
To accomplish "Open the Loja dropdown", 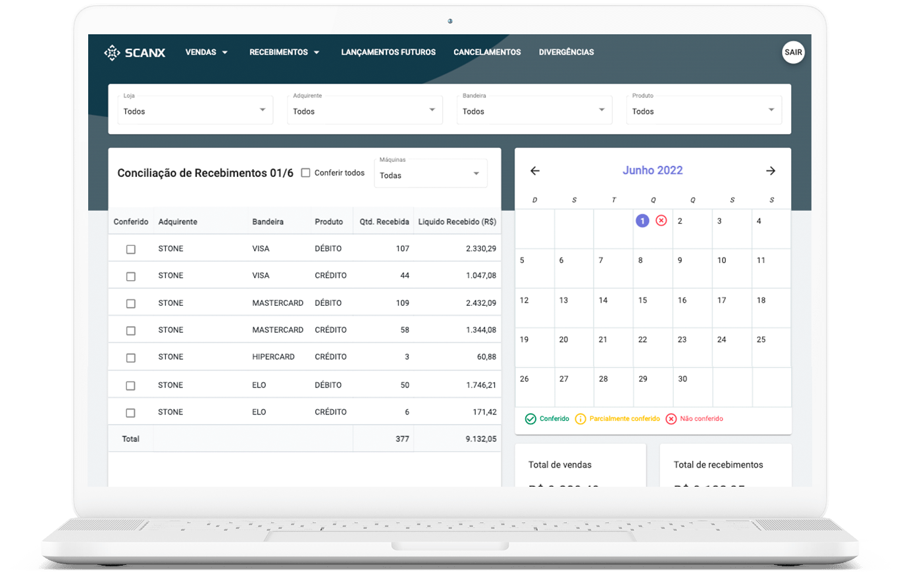I will [195, 110].
